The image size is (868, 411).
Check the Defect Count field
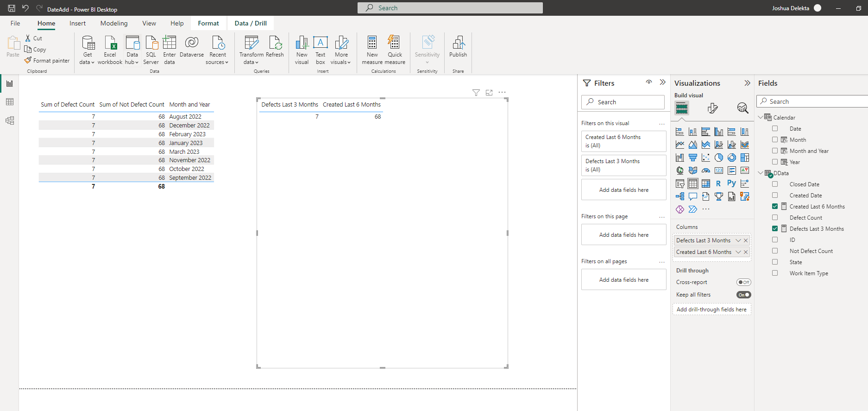pos(775,218)
